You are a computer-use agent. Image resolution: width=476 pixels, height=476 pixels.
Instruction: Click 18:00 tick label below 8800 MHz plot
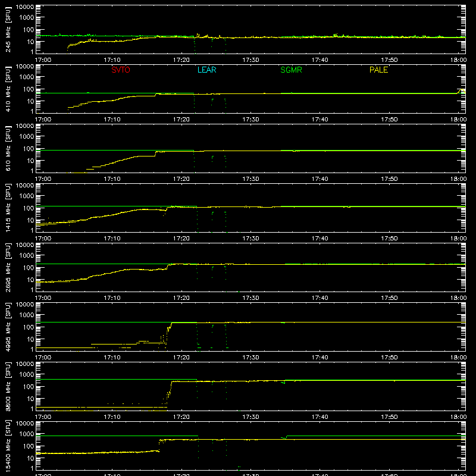point(458,417)
